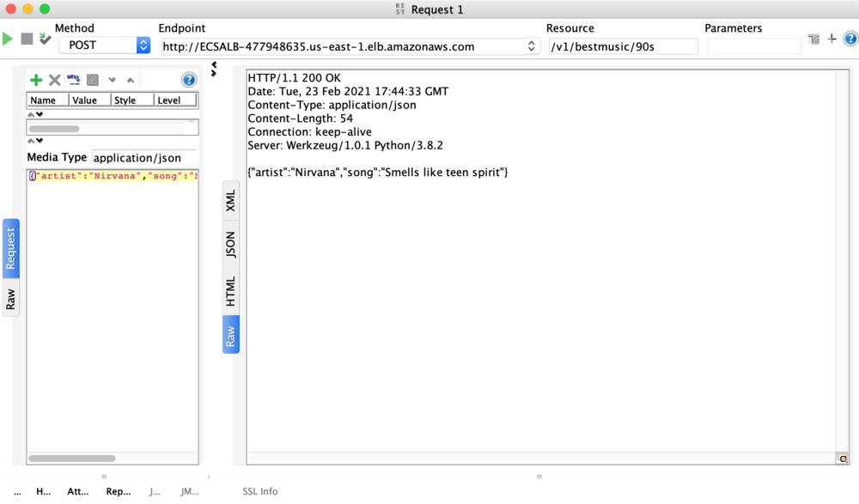Viewport: 859px width, 504px height.
Task: Click the Media Type application/json field
Action: click(143, 158)
